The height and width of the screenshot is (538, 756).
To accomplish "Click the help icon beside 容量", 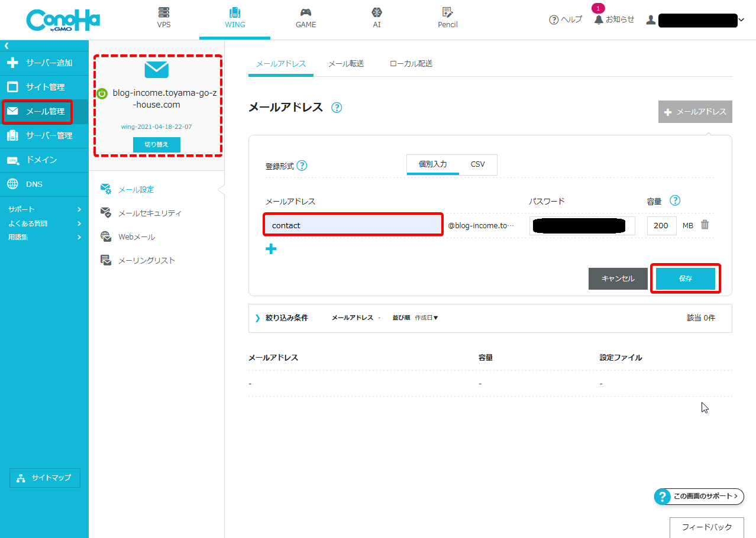I will click(x=675, y=200).
